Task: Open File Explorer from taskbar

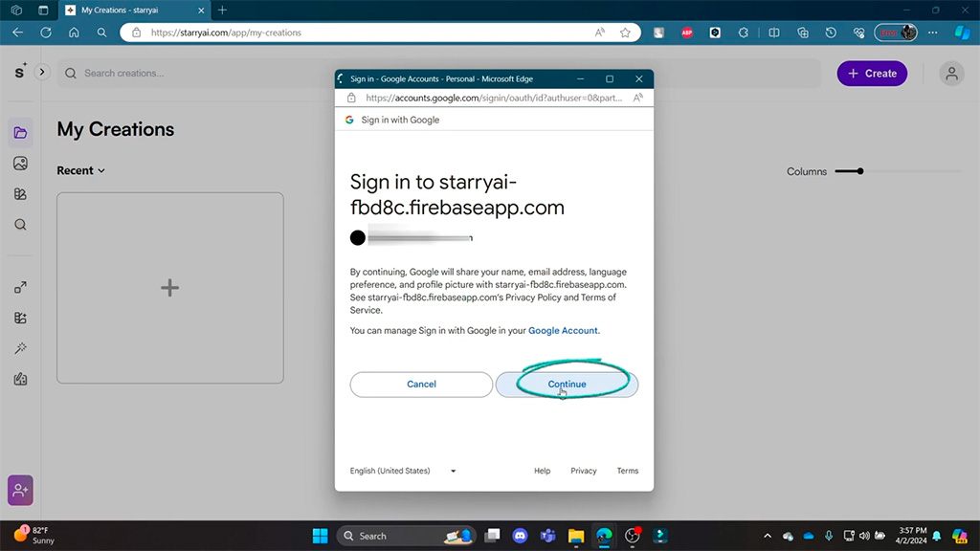Action: coord(575,536)
